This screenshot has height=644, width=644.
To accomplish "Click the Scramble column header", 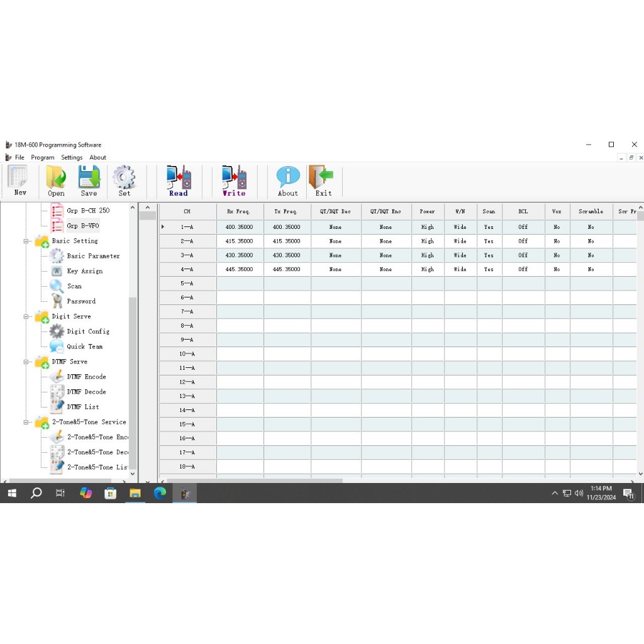I will coord(591,211).
